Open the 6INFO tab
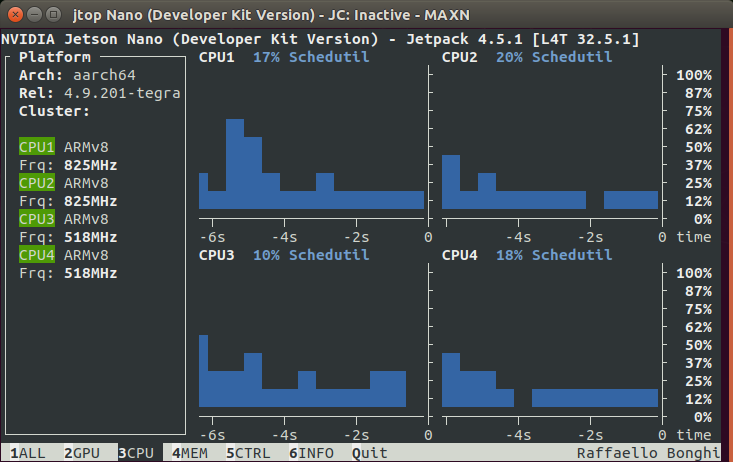Viewport: 733px width, 462px height. pyautogui.click(x=311, y=453)
